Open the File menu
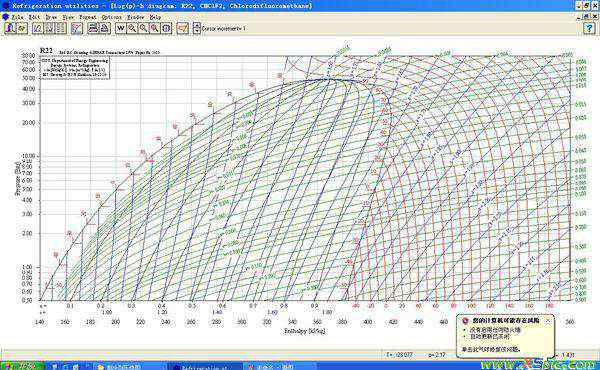 (17, 17)
